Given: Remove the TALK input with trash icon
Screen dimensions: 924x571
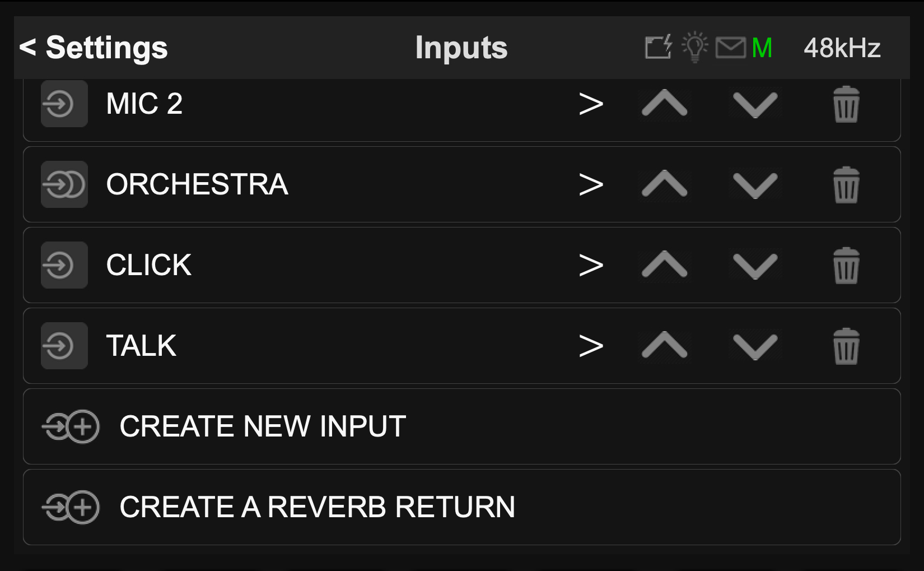Looking at the screenshot, I should tap(846, 346).
